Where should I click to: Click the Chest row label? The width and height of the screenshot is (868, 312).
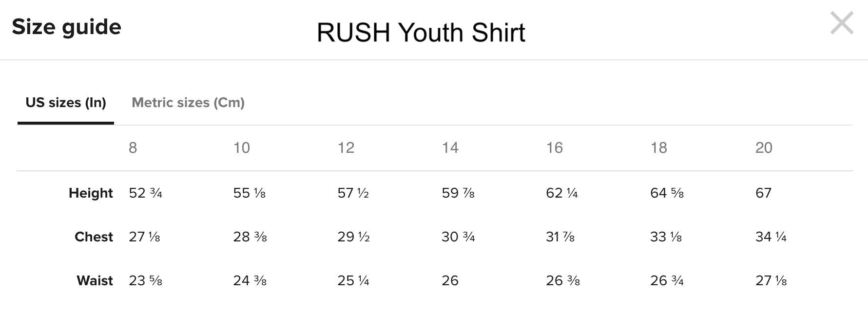(94, 237)
